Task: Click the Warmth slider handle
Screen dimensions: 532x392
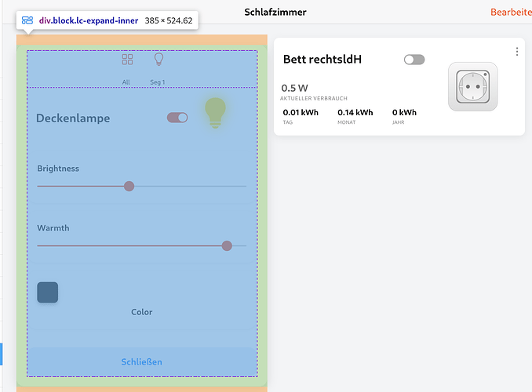Action: pos(227,245)
